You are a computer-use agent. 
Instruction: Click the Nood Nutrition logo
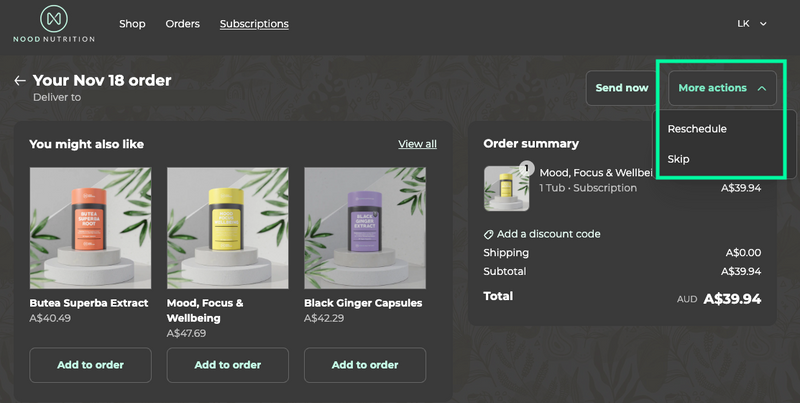point(54,24)
